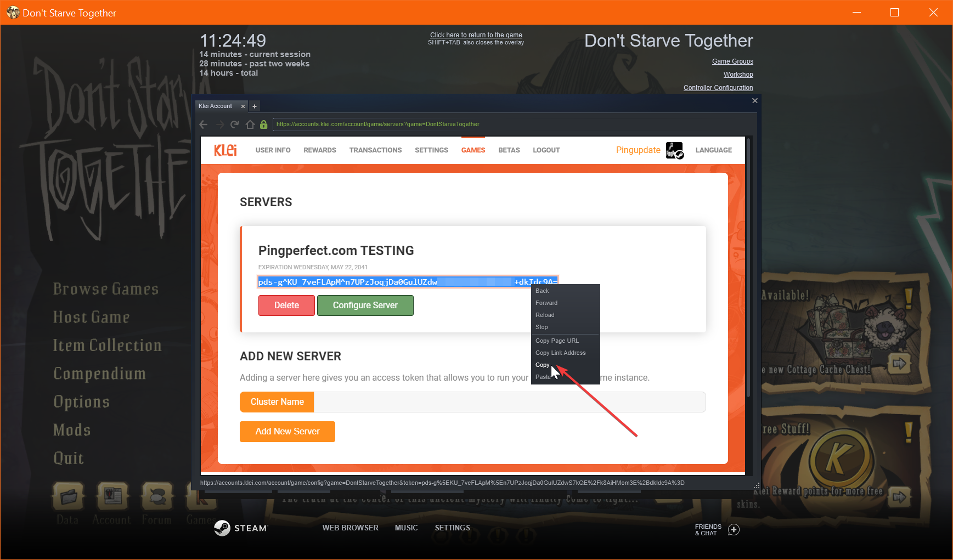Viewport: 953px width, 560px height.
Task: Click the Friends & Chat plus icon
Action: [734, 530]
